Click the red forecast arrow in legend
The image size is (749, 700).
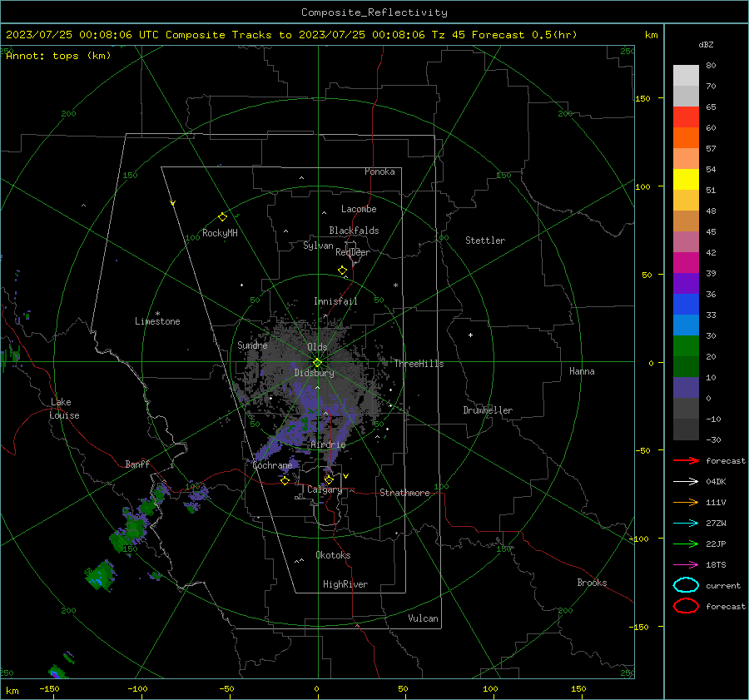[686, 460]
